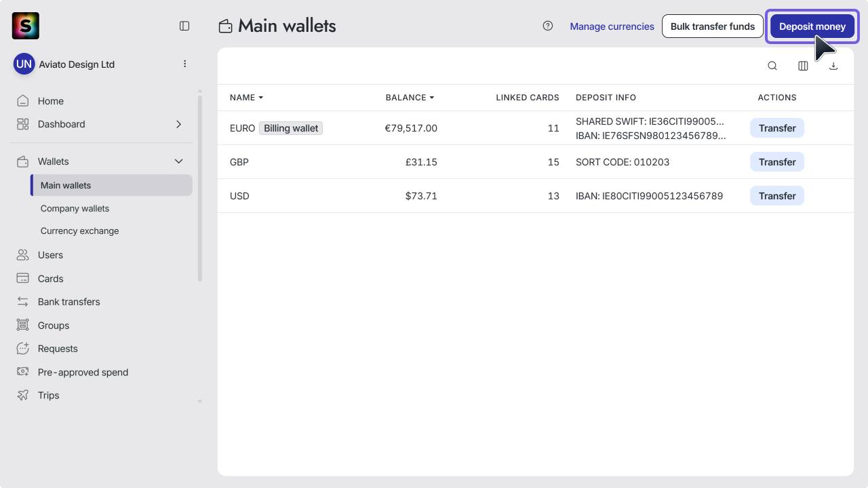Select the USD wallet name
Viewport: 868px width, 488px height.
(x=239, y=196)
